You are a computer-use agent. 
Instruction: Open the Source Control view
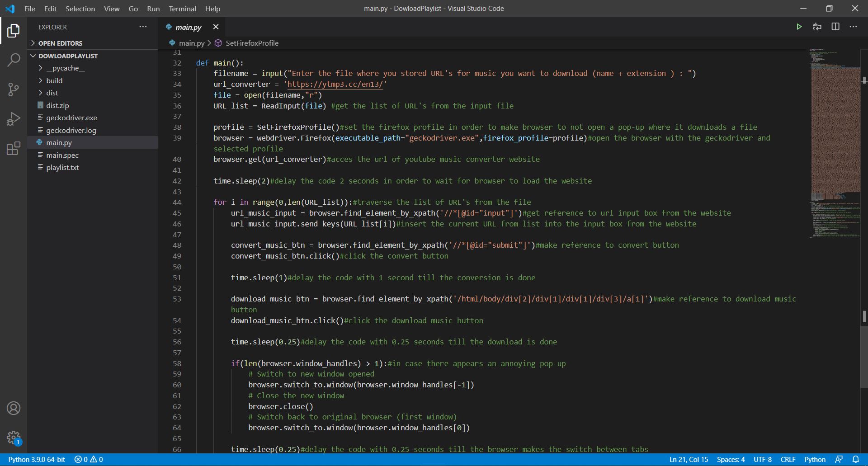coord(14,89)
